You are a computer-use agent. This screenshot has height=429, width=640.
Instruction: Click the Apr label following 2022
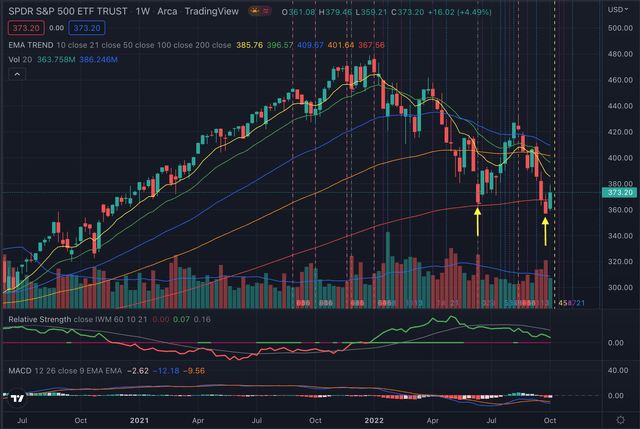pos(432,420)
